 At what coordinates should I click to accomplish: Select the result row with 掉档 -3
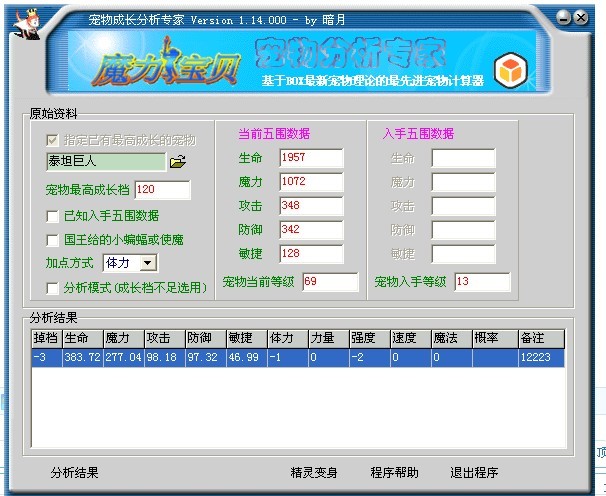pyautogui.click(x=300, y=357)
